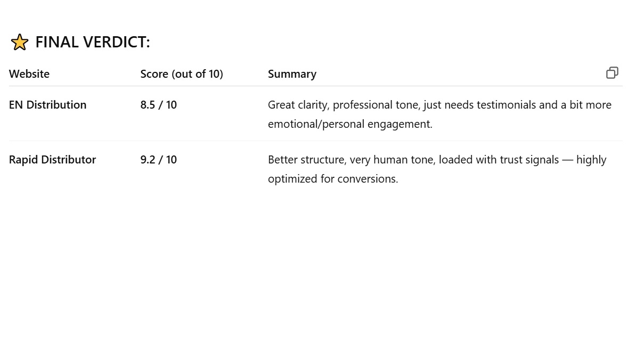The image size is (644, 345).
Task: Click the word 'highly' in Rapid summary
Action: click(x=591, y=160)
